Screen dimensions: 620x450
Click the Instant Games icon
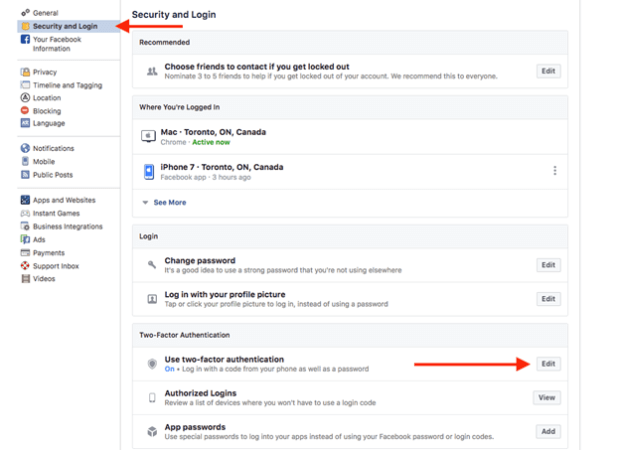click(x=25, y=213)
